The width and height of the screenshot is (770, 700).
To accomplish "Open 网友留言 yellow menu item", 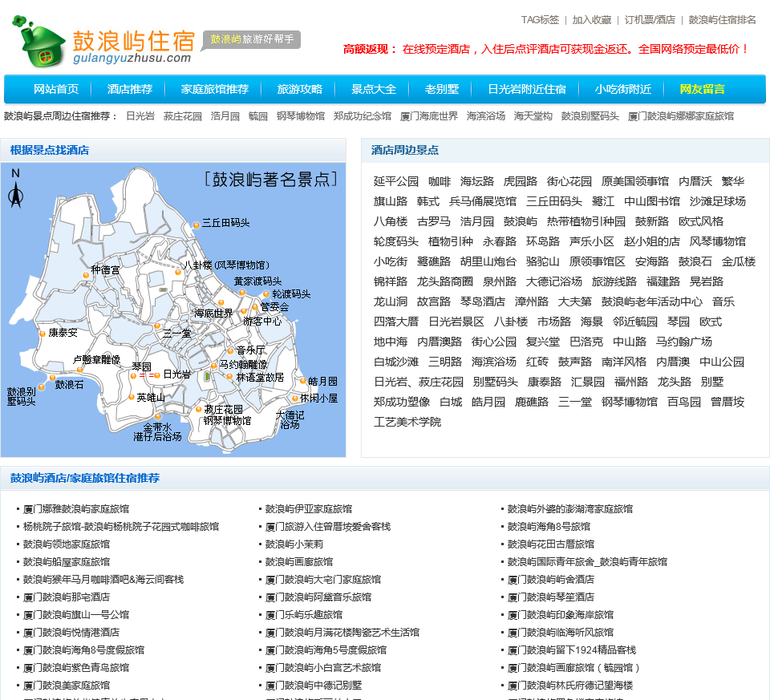I will click(703, 89).
